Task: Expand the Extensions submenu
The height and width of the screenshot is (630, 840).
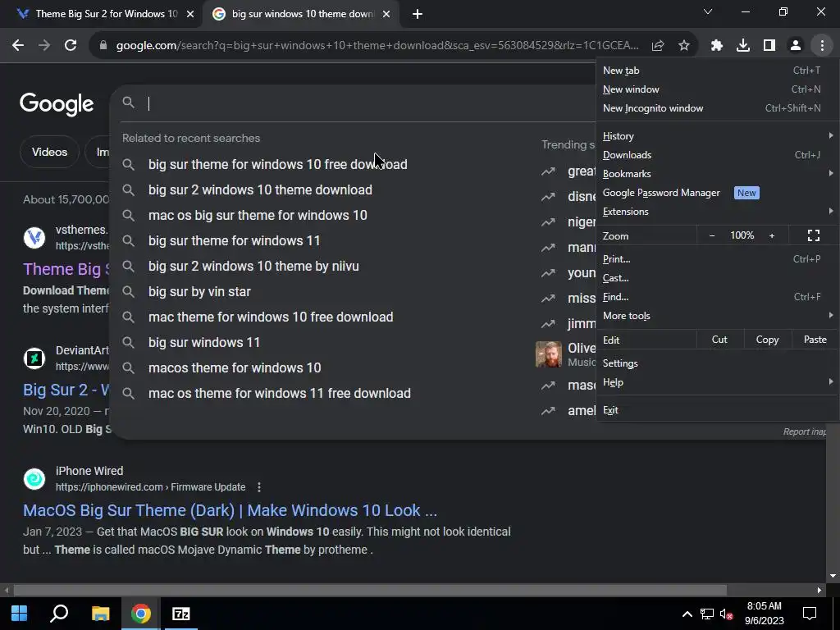Action: point(717,212)
